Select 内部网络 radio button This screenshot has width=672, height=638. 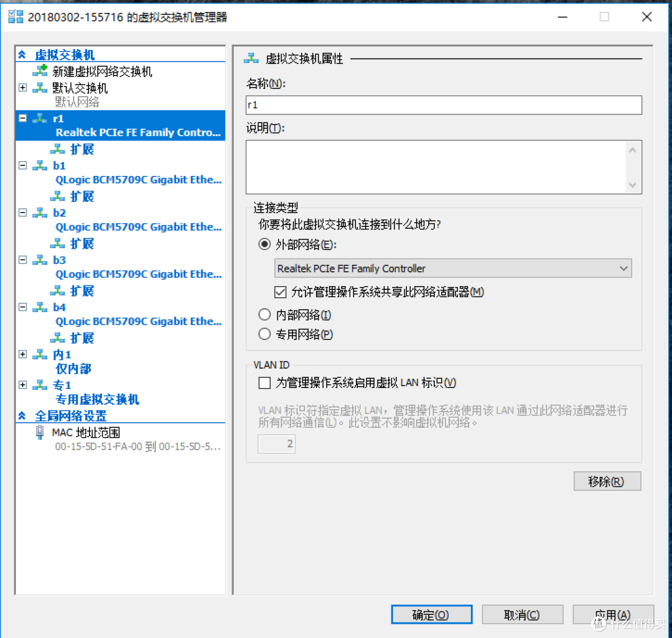(x=264, y=315)
